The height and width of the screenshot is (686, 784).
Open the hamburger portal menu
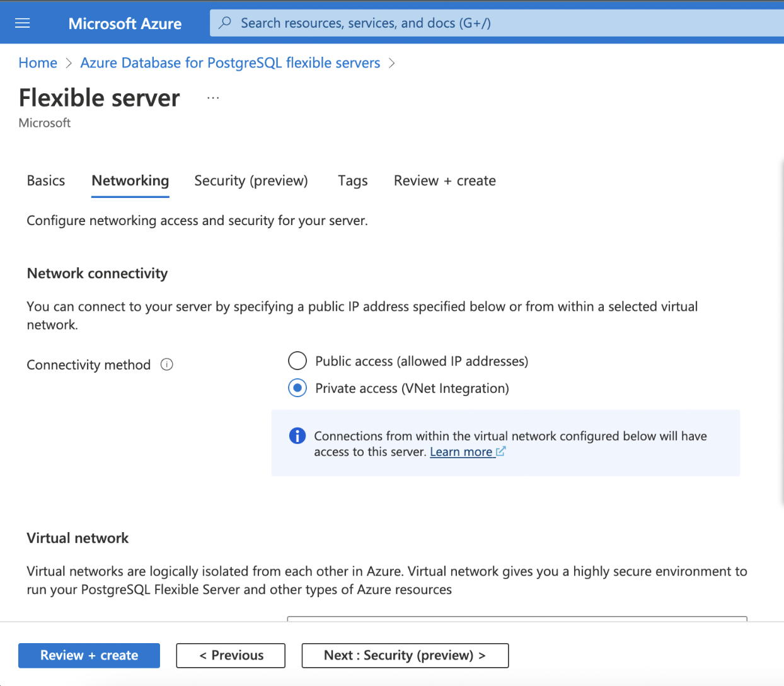point(23,23)
